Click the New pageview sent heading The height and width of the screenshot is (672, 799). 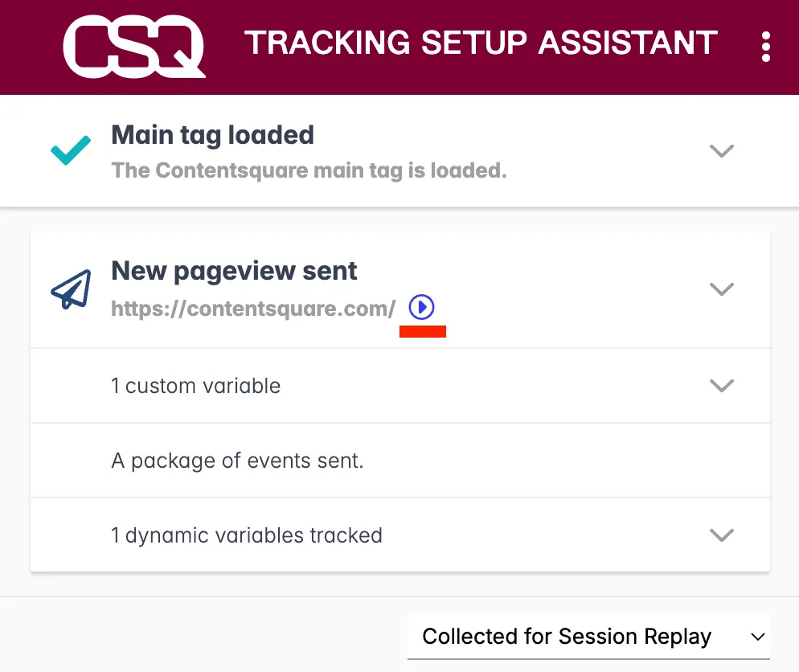click(234, 271)
